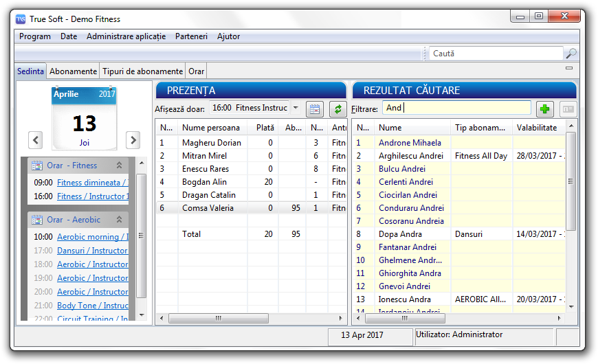Click the calendar icon in Orar - Fitness header
Viewport: 598px width, 364px height.
tap(36, 166)
